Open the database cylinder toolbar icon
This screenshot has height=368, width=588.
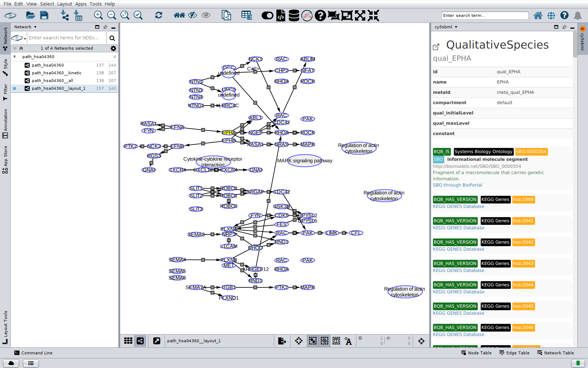point(294,15)
